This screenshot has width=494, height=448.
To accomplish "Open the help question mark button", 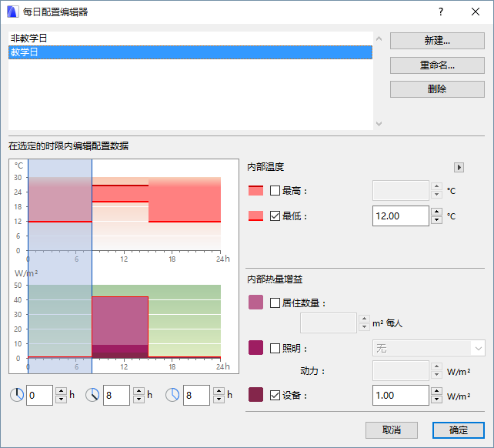I will (x=441, y=12).
